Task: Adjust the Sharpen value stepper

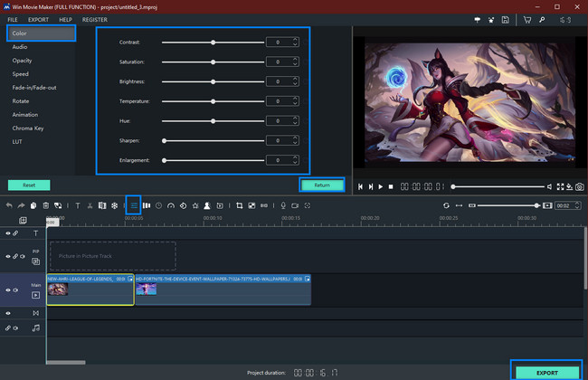Action: 295,140
